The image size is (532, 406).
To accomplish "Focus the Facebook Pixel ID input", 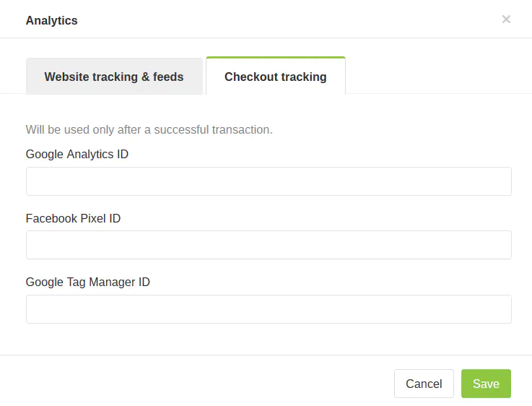I will 269,245.
